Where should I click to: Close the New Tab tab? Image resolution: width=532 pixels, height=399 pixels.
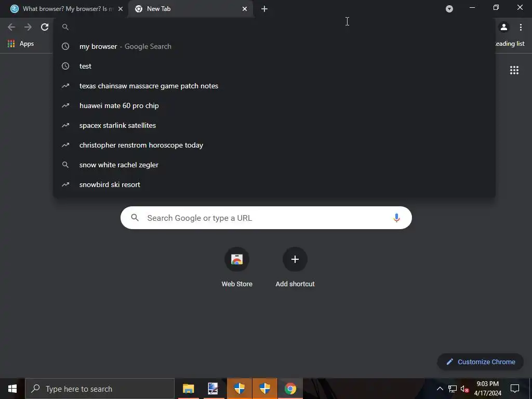coord(245,9)
